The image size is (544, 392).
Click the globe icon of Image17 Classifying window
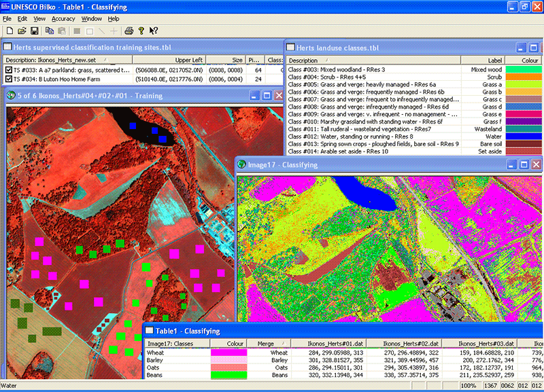[241, 164]
